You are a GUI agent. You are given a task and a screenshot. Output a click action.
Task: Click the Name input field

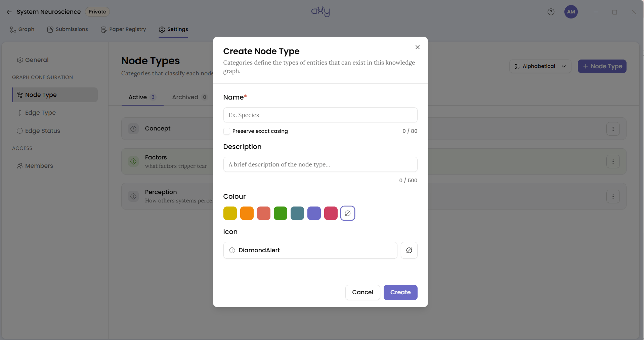(320, 115)
